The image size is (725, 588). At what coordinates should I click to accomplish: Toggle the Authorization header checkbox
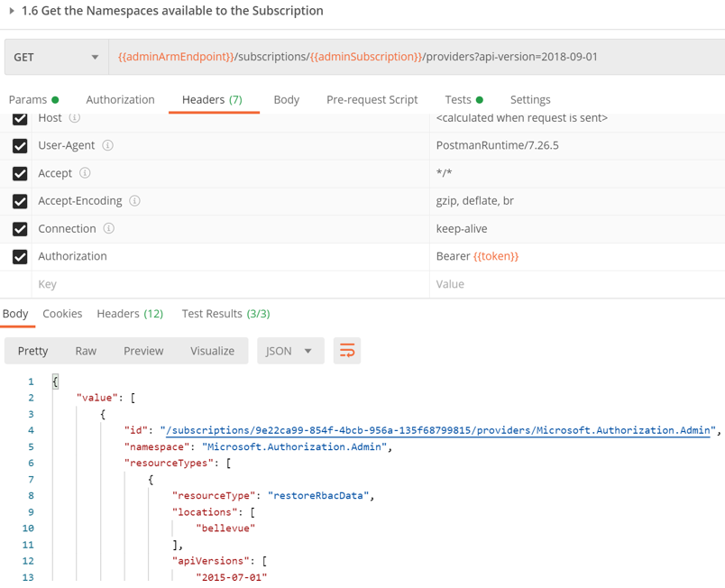(20, 257)
